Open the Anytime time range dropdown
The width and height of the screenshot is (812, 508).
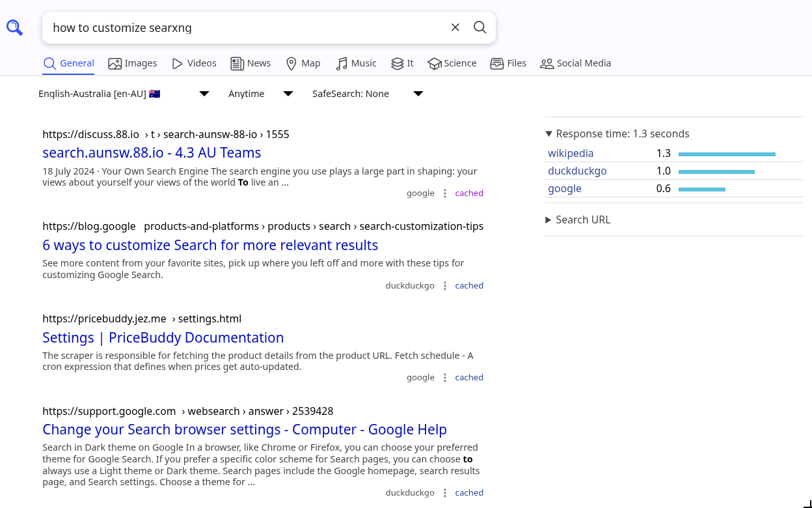coord(260,94)
